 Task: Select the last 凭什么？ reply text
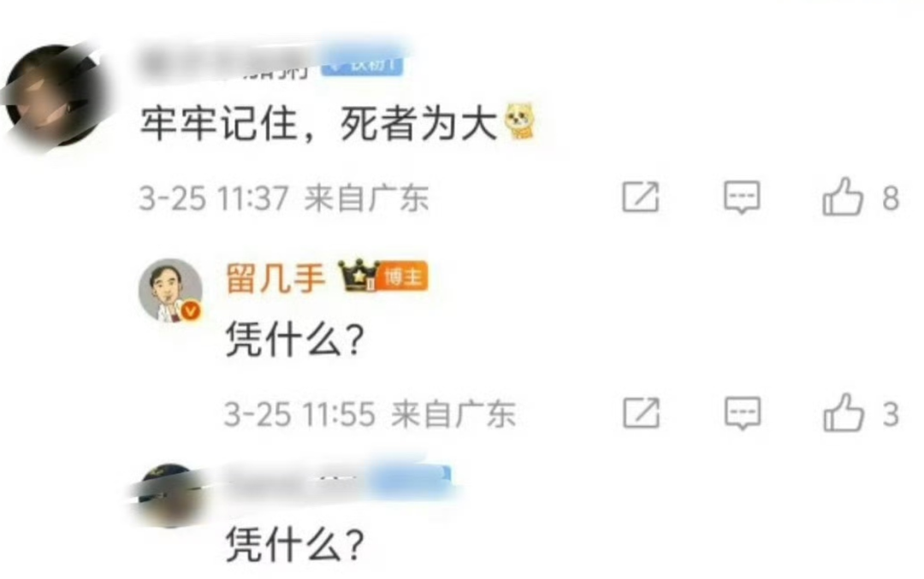point(296,544)
